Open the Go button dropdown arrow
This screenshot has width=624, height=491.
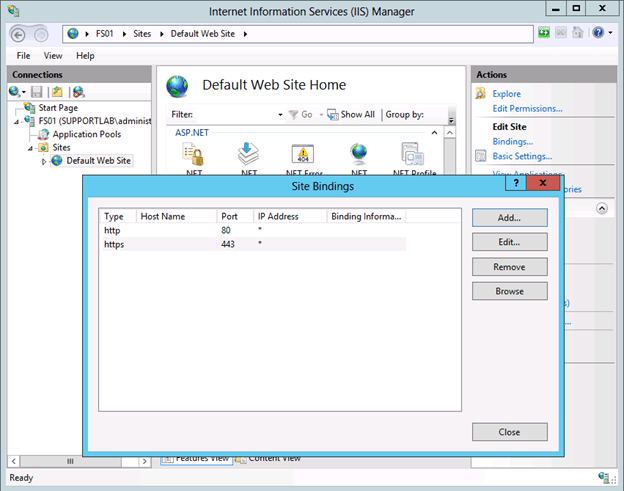[x=321, y=115]
